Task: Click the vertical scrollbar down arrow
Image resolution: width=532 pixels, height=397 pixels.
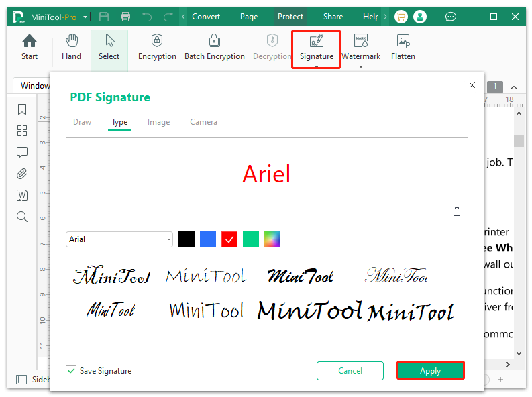Action: click(x=519, y=353)
